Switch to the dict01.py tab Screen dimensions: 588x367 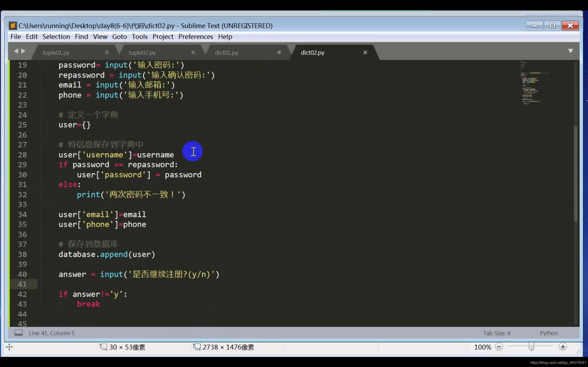coord(226,53)
